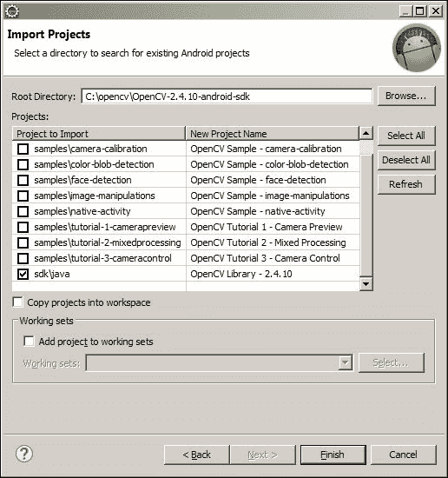Uncheck the sdk\java project checkbox

23,274
